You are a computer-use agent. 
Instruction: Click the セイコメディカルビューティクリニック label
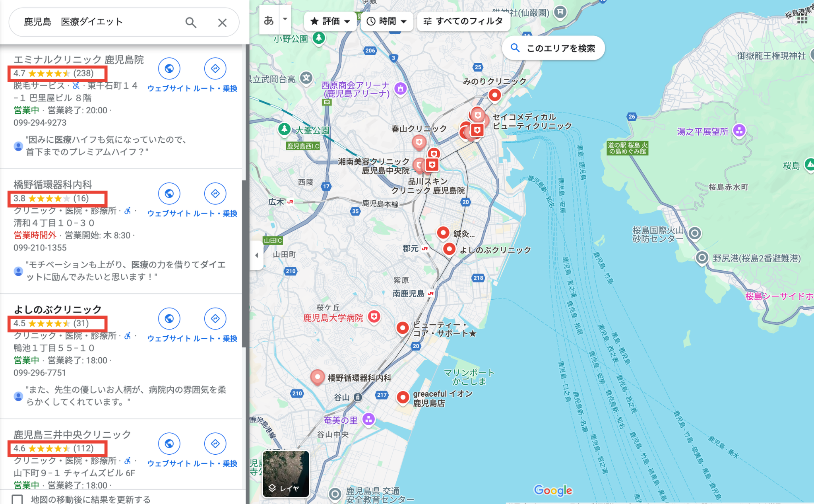point(532,121)
